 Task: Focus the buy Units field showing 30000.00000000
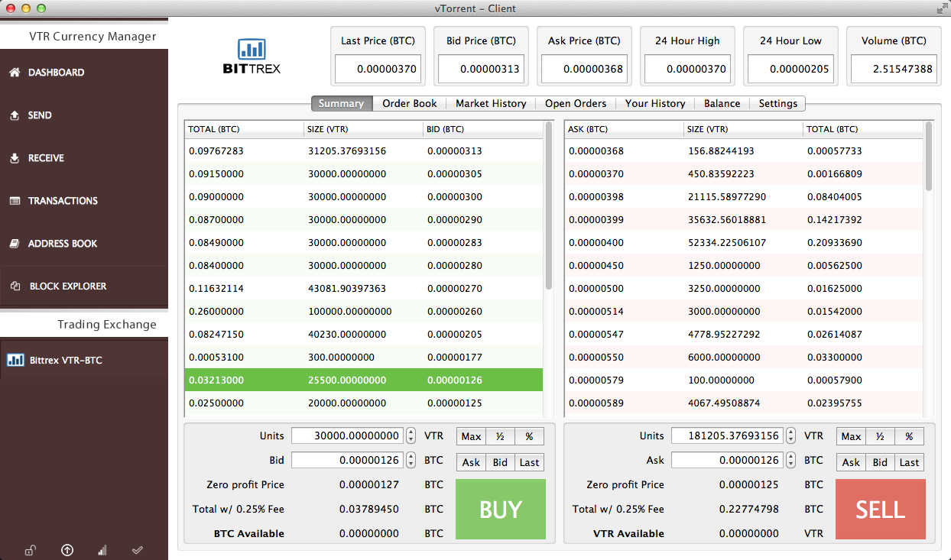pos(348,436)
